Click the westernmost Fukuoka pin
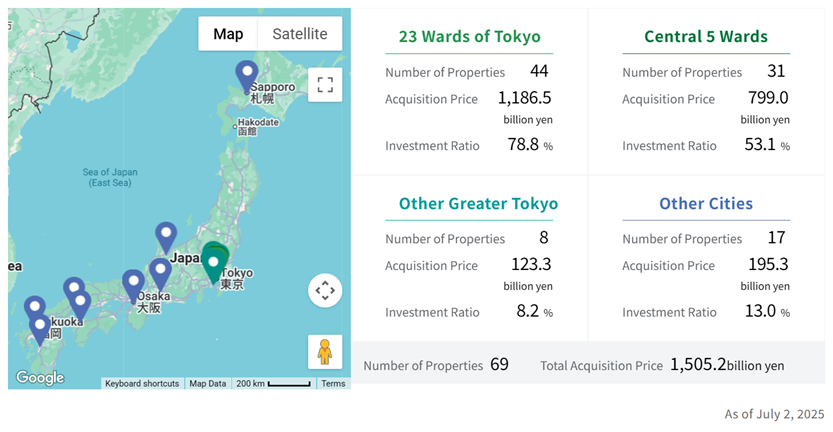Viewport: 833px width, 432px height. pyautogui.click(x=35, y=309)
